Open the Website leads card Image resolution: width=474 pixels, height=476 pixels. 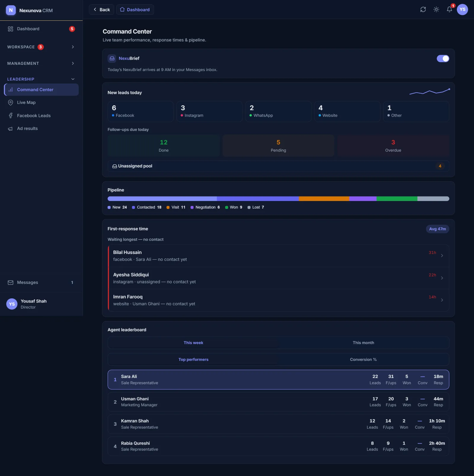point(347,112)
